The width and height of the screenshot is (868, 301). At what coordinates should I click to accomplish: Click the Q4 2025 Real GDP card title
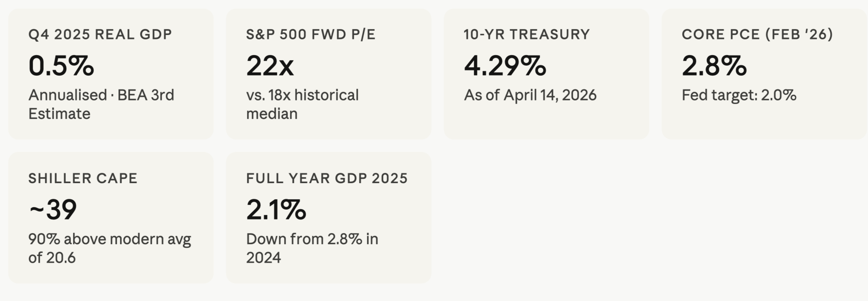tap(100, 35)
